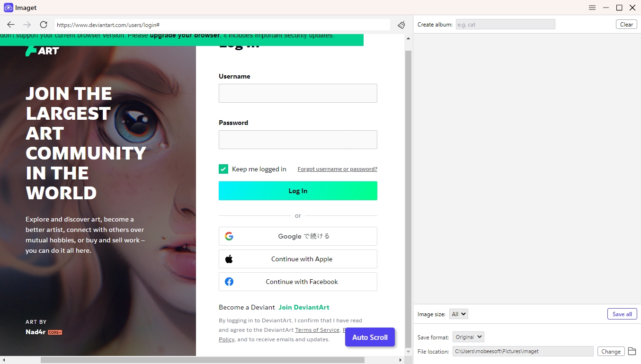Screen dimensions: 641x364
Task: Minimize the Imaget window
Action: click(x=606, y=8)
